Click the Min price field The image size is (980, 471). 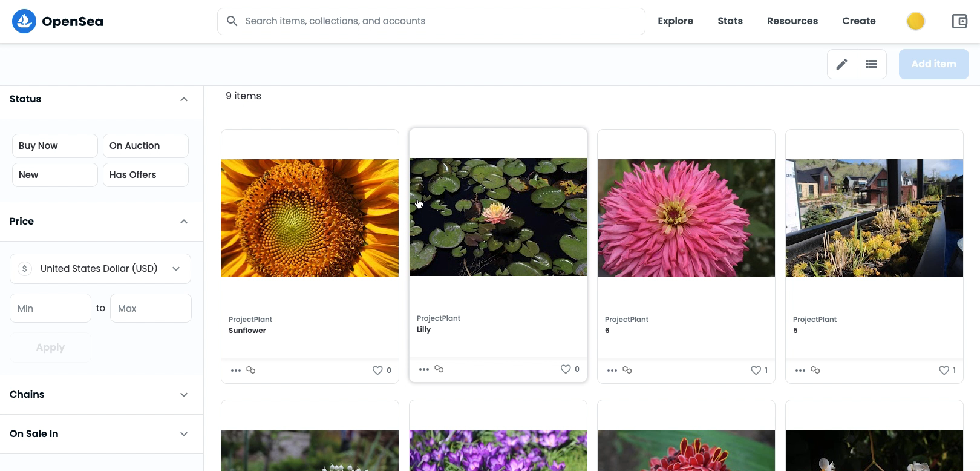(x=50, y=308)
